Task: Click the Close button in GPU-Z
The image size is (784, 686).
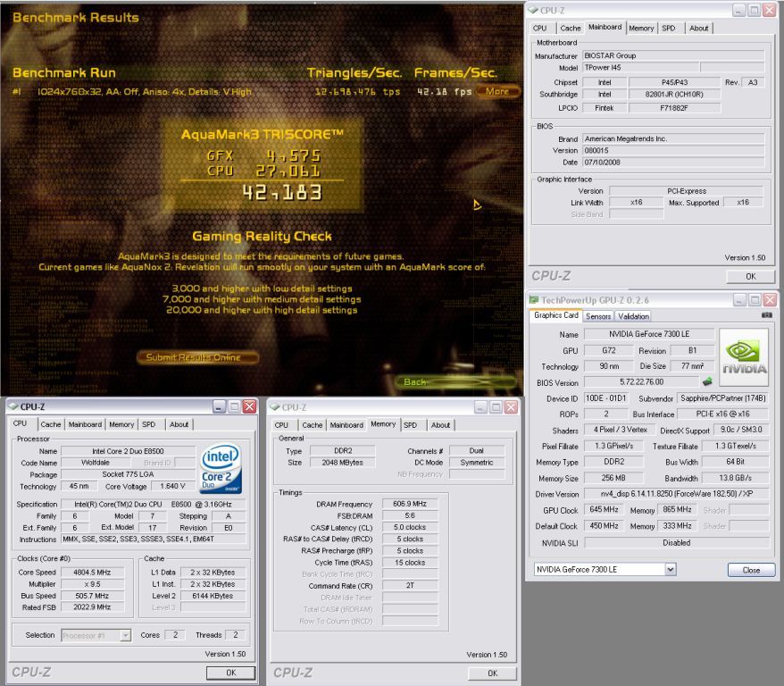Action: pyautogui.click(x=752, y=570)
